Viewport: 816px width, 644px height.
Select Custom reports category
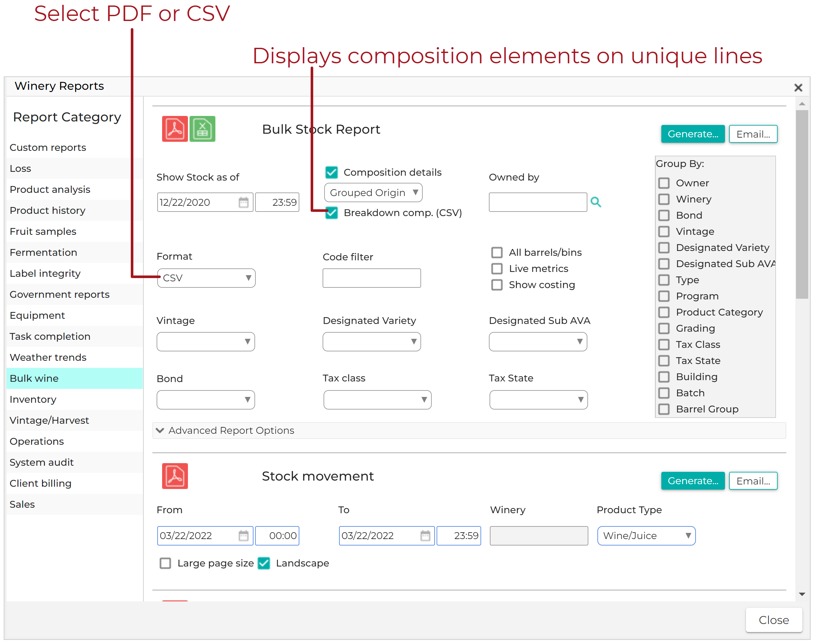(75, 148)
